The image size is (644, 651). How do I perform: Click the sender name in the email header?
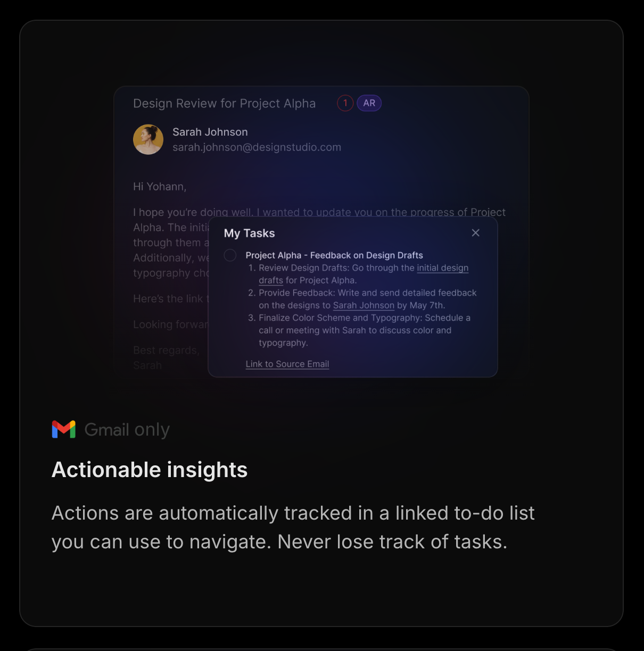tap(210, 132)
